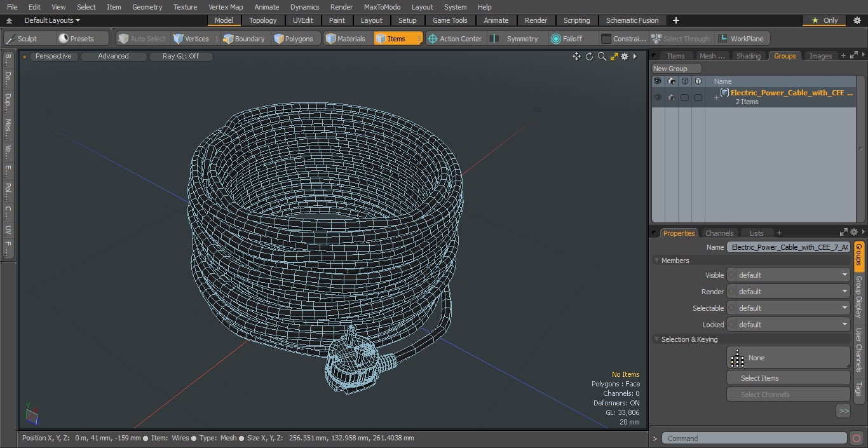Open the Properties panel settings gear
This screenshot has width=868, height=448.
point(854,232)
